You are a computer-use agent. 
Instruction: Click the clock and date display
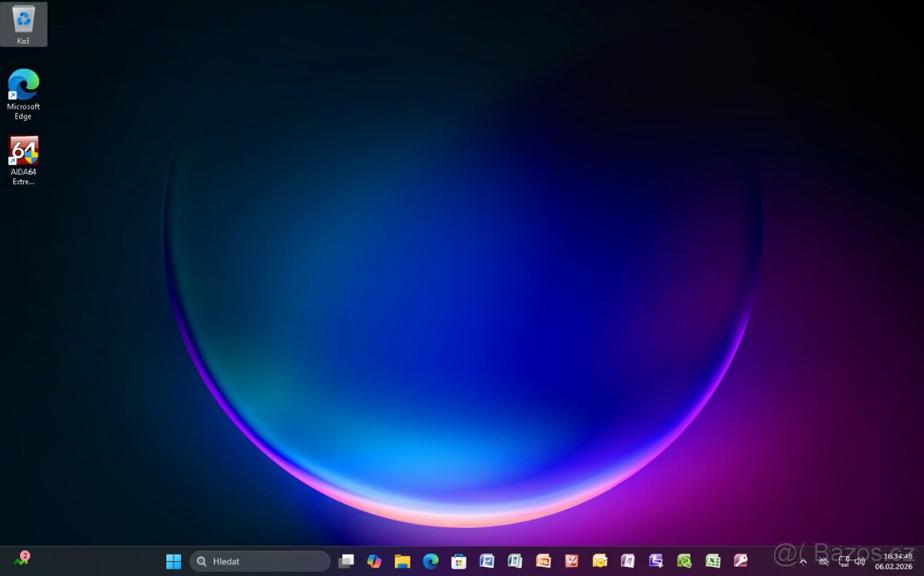coord(893,561)
